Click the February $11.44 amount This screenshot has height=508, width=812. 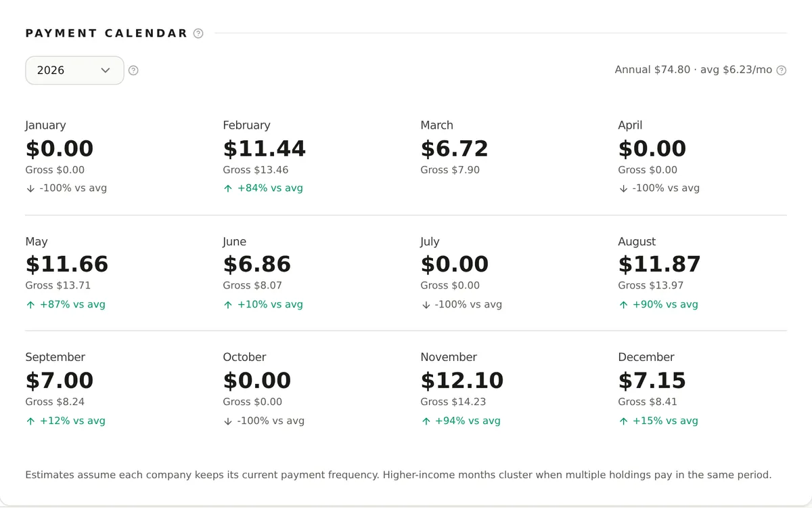tap(265, 148)
